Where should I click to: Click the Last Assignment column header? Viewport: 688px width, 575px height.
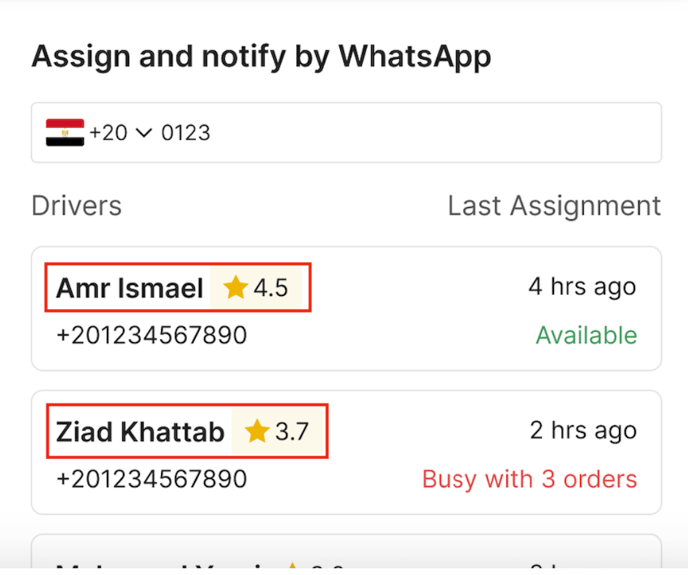pos(554,206)
